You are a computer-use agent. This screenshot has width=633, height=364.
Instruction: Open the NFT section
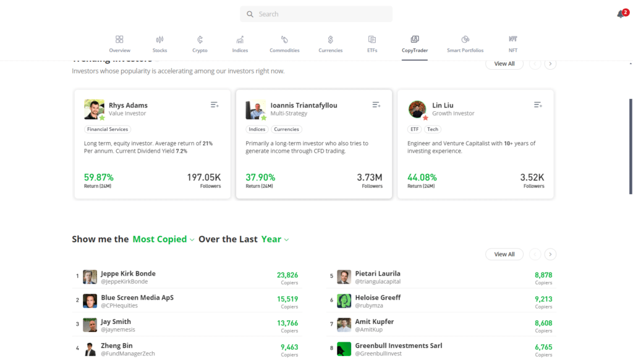point(512,43)
